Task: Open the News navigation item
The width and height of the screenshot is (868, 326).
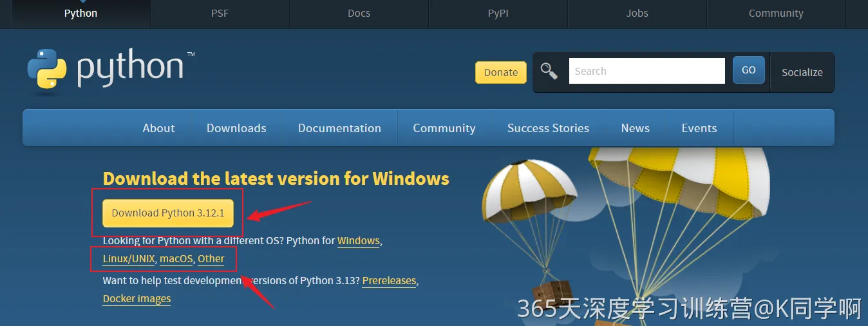Action: coord(636,128)
